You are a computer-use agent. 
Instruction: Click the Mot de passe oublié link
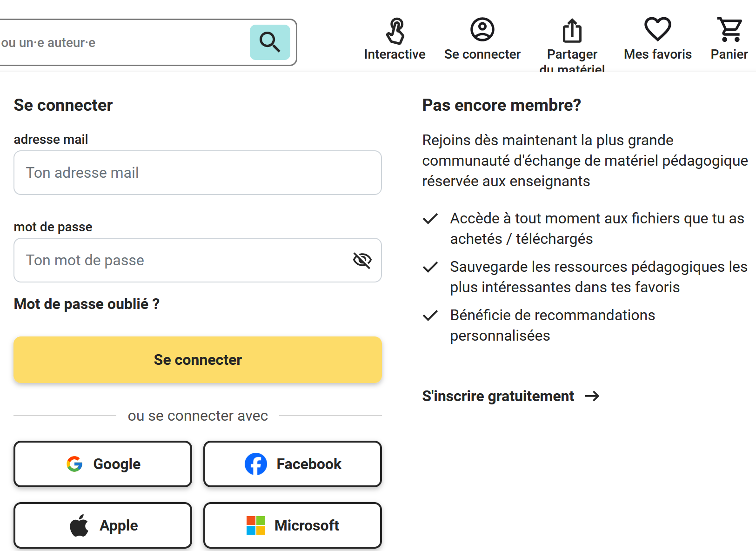click(x=87, y=304)
